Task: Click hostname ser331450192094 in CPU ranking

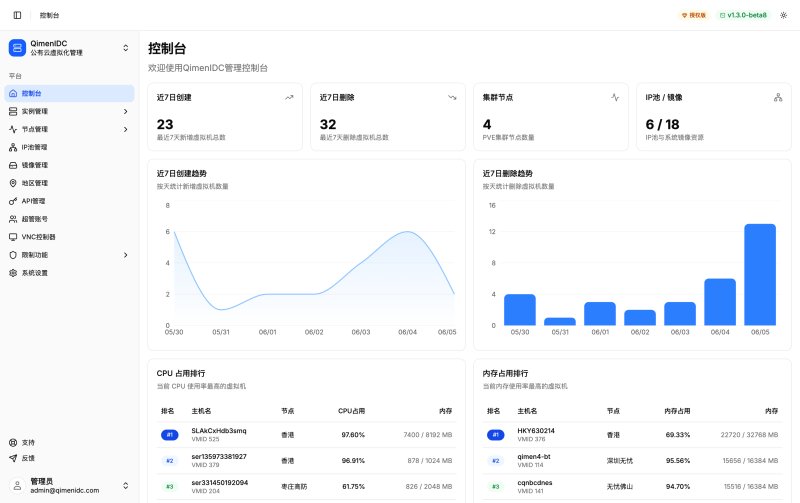Action: point(220,483)
